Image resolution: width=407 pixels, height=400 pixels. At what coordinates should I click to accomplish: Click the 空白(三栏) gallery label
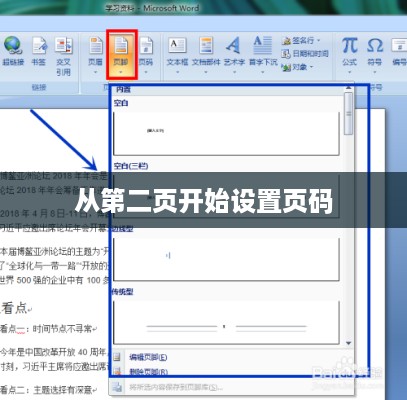pos(131,166)
